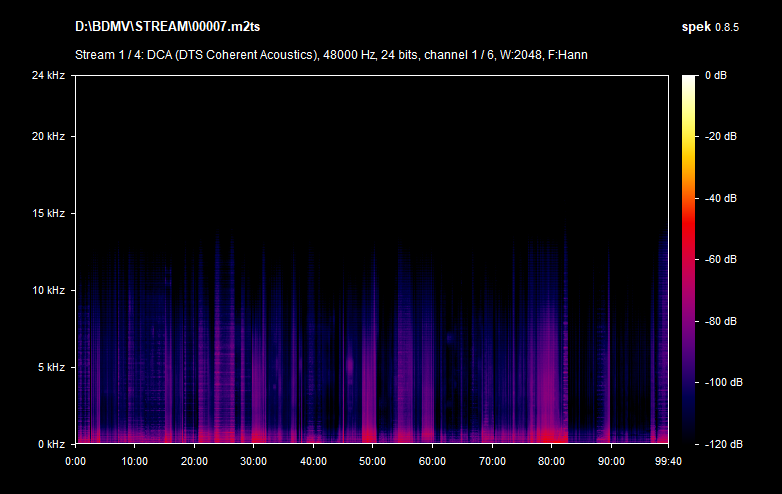This screenshot has width=782, height=494.
Task: Click the -120 dB scale label
Action: click(719, 443)
